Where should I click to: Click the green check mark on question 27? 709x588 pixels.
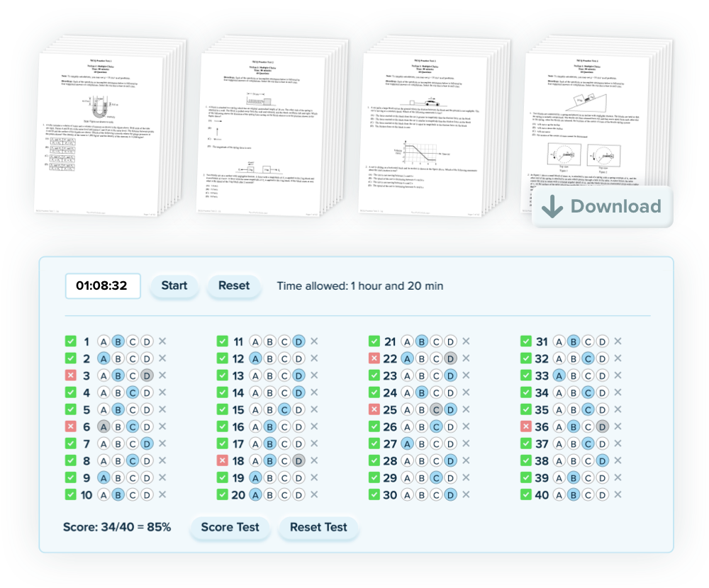[x=374, y=443]
